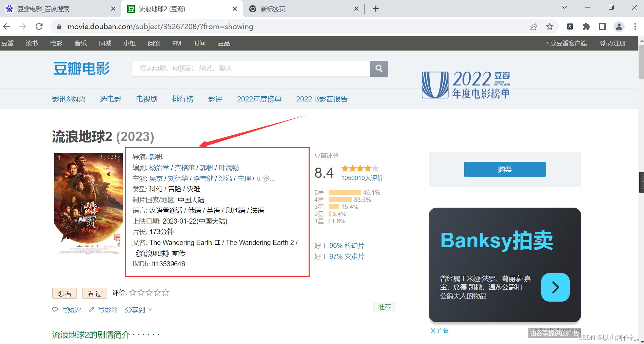Mark movie as 想看
Screen dimensions: 644x344
coord(64,293)
